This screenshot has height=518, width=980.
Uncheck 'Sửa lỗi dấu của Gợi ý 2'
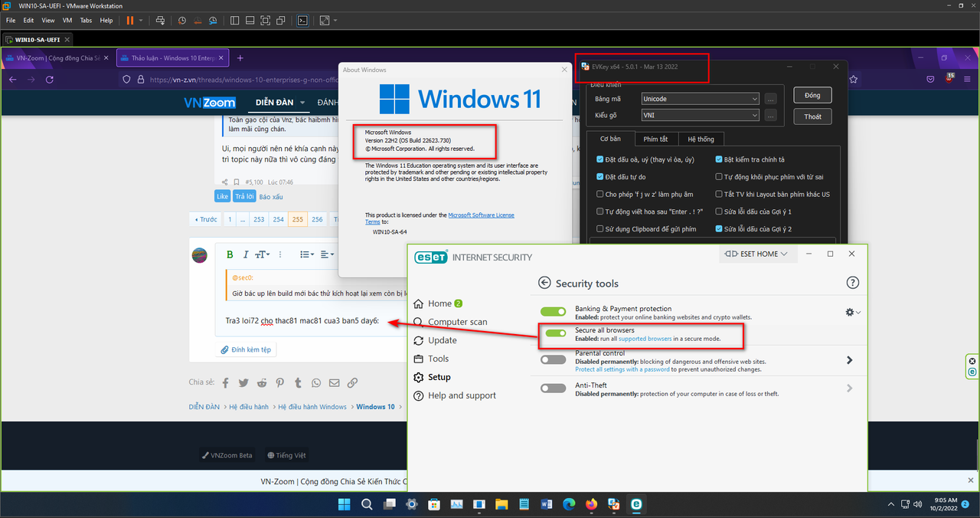point(719,229)
